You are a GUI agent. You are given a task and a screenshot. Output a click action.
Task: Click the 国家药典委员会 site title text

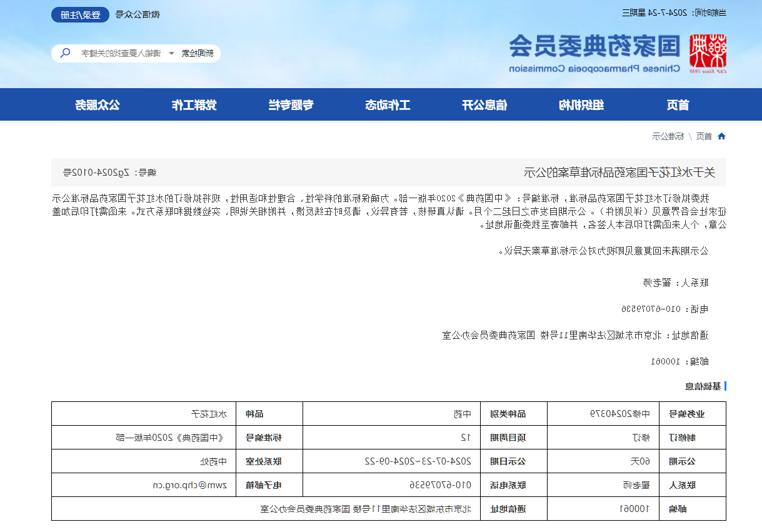click(x=594, y=46)
